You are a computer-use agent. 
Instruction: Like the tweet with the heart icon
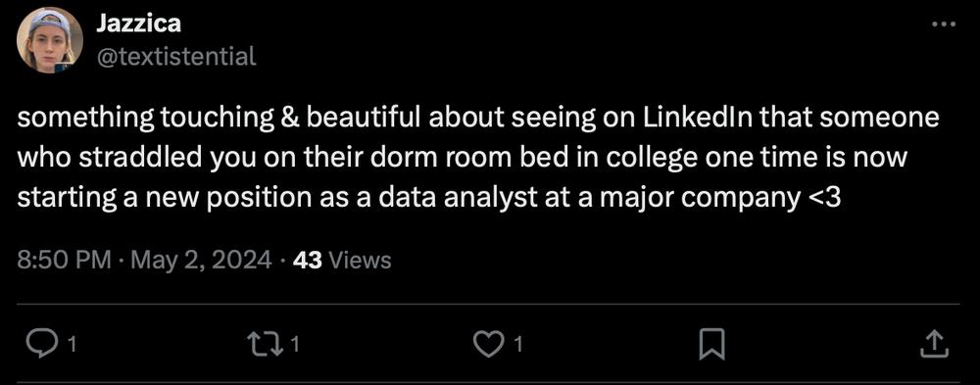tap(489, 345)
